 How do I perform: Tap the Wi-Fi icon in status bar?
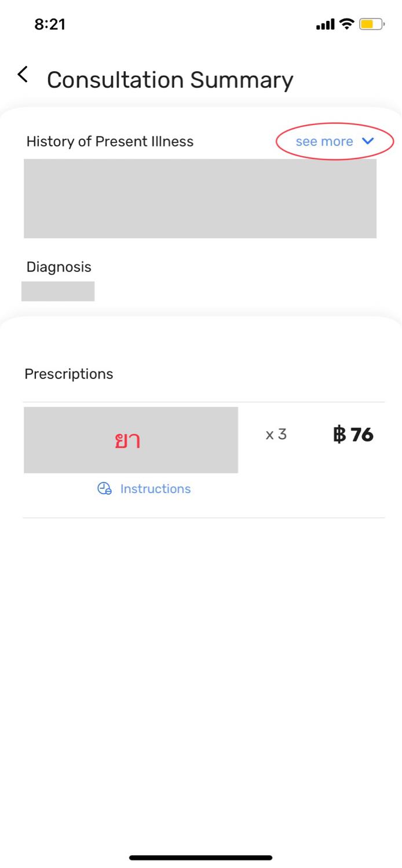(x=346, y=24)
